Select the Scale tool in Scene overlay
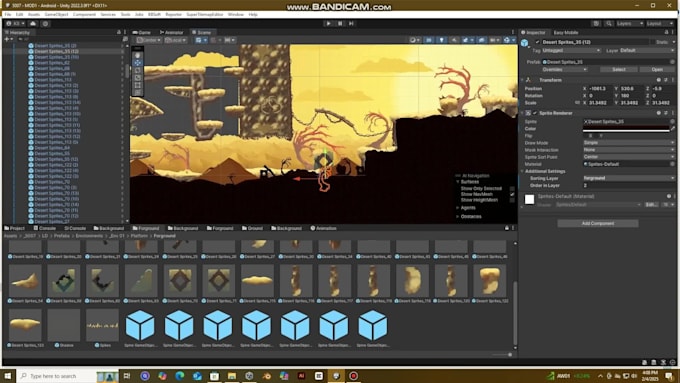Viewport: 680px width, 383px height. tap(137, 78)
